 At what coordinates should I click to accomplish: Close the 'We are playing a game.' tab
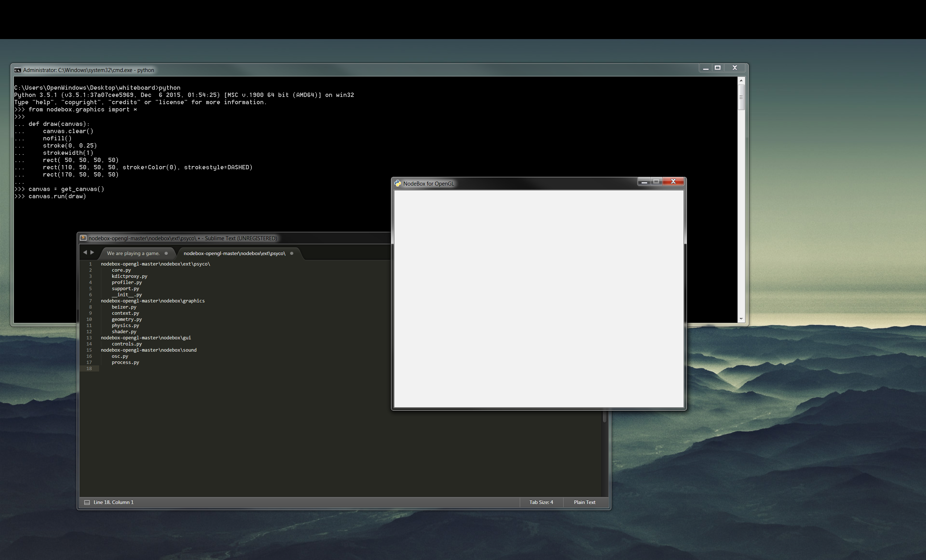click(166, 253)
